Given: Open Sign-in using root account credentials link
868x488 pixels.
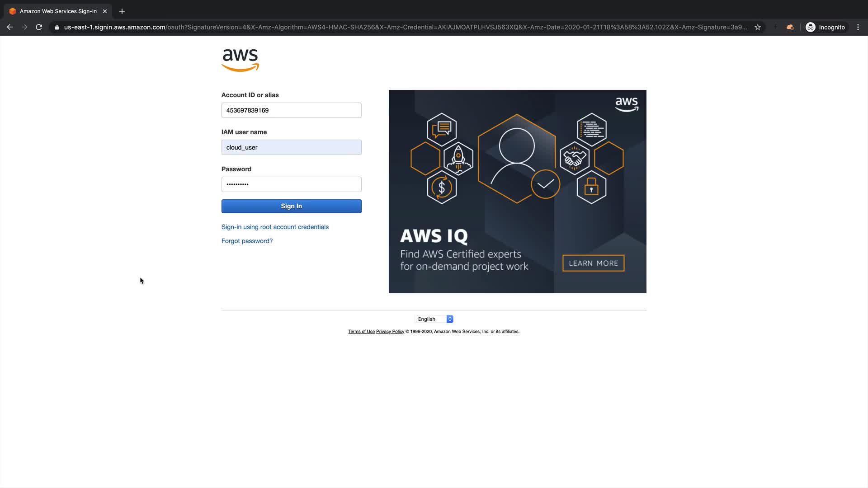Looking at the screenshot, I should pos(275,227).
